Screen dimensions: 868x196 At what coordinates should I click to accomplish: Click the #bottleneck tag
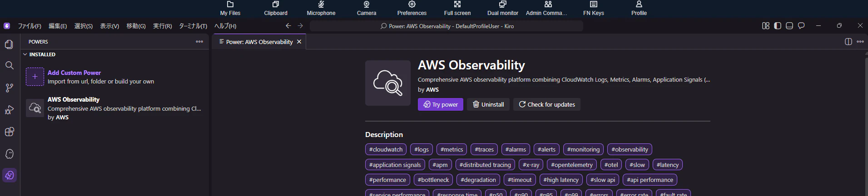coord(433,180)
